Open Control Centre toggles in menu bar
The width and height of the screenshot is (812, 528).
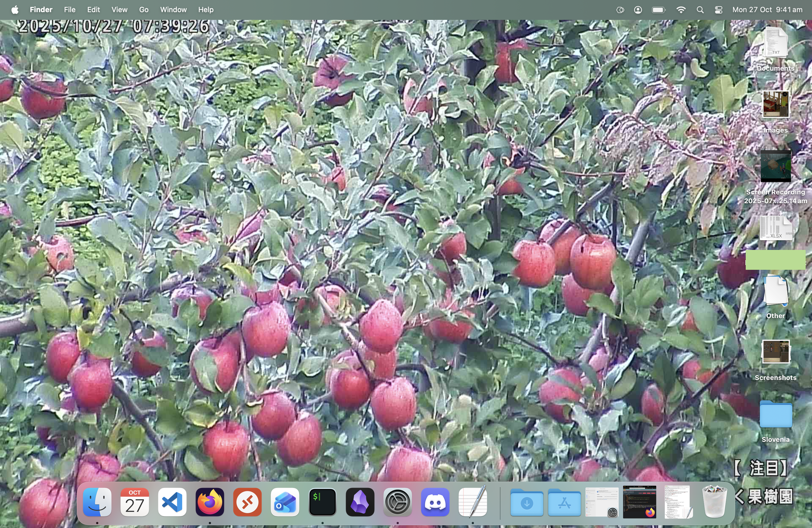coord(719,10)
